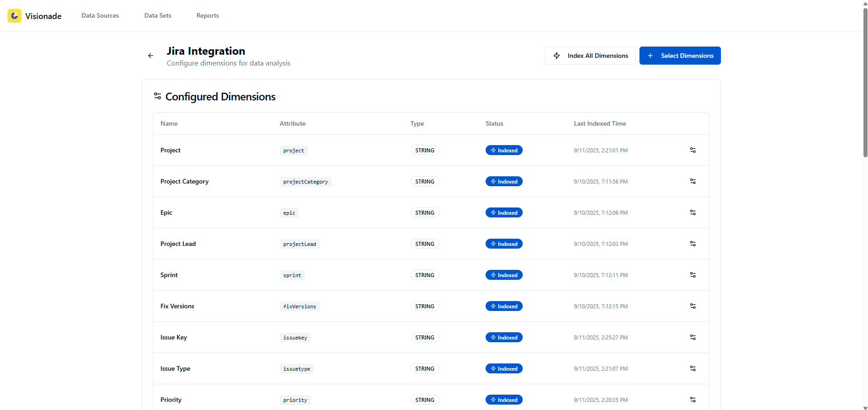Open the Data Sources menu
868x410 pixels.
100,15
